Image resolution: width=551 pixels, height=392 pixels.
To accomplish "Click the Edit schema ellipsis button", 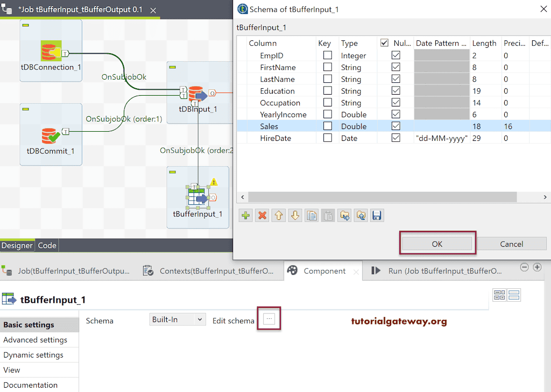I will click(x=269, y=318).
